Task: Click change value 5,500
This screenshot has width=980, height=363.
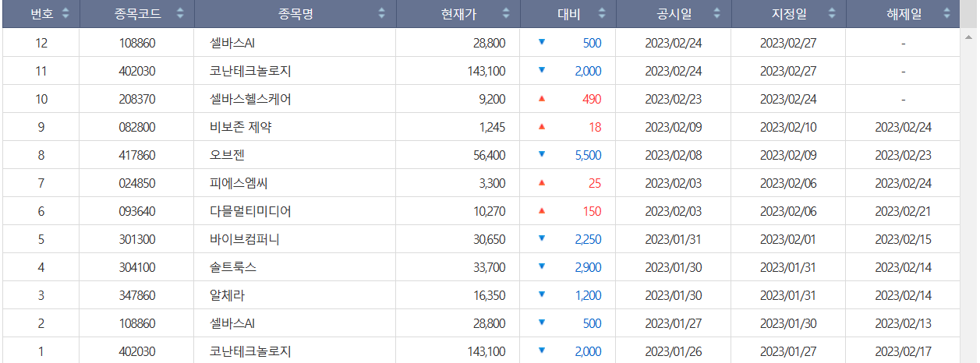Action: 588,155
